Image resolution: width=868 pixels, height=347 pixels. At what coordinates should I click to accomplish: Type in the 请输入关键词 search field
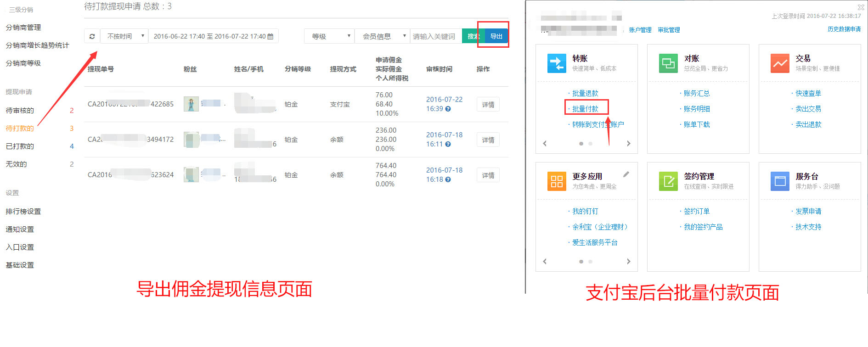tap(435, 36)
